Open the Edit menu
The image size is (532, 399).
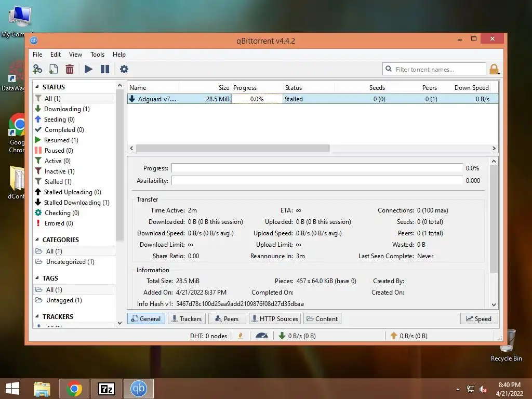55,54
